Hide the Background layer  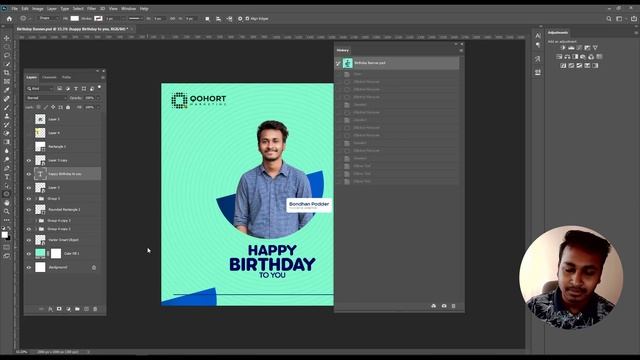pos(29,267)
